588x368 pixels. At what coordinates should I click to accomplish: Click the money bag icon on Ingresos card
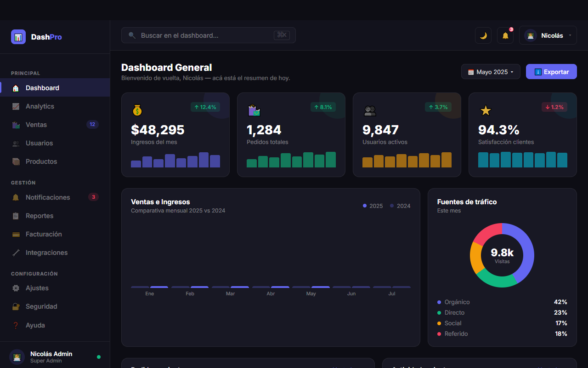point(137,110)
